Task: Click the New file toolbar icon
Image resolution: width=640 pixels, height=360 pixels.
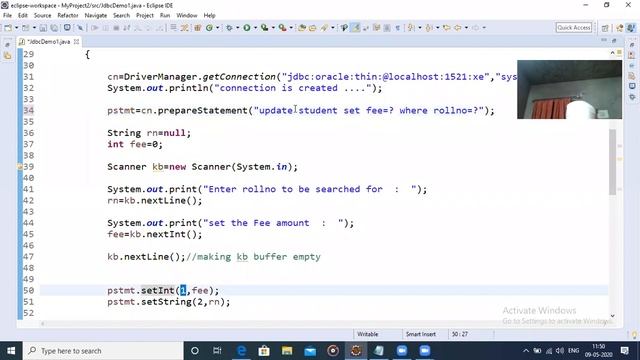Action: click(8, 28)
